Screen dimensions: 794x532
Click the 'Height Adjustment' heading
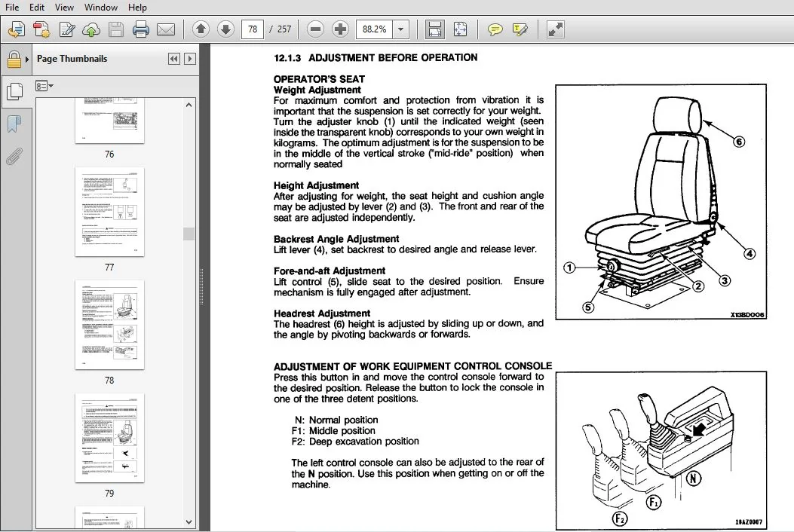[316, 186]
